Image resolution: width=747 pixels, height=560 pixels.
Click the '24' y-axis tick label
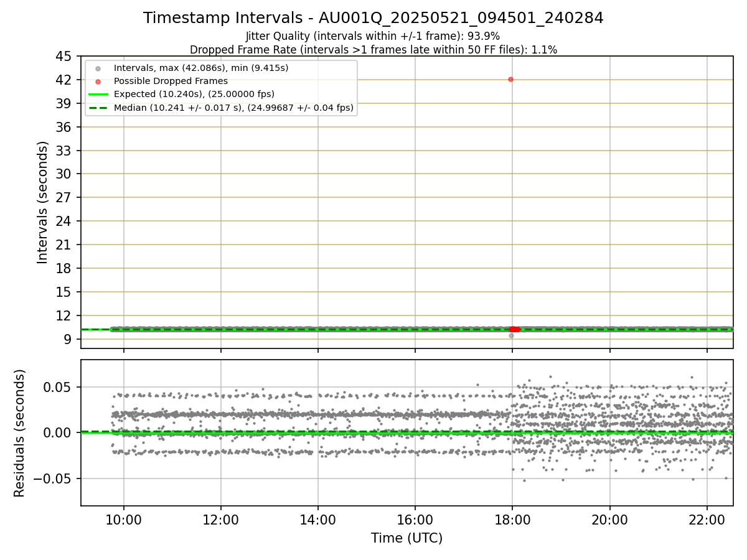point(63,222)
